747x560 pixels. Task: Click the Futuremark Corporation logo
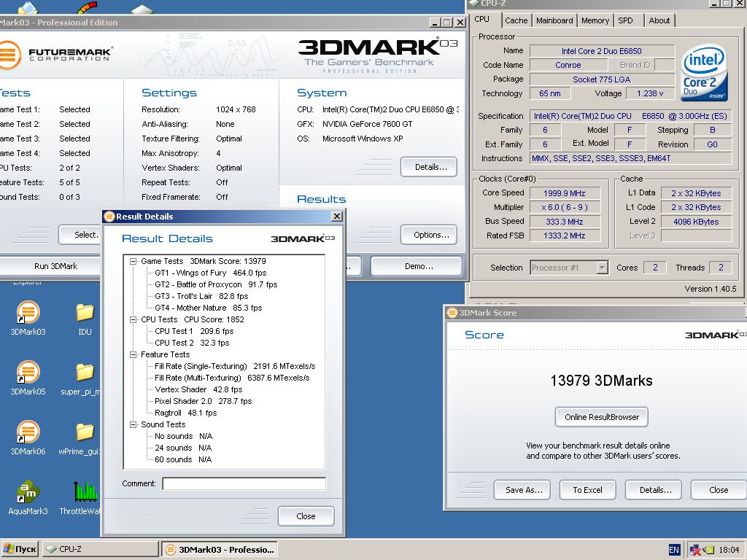click(55, 54)
